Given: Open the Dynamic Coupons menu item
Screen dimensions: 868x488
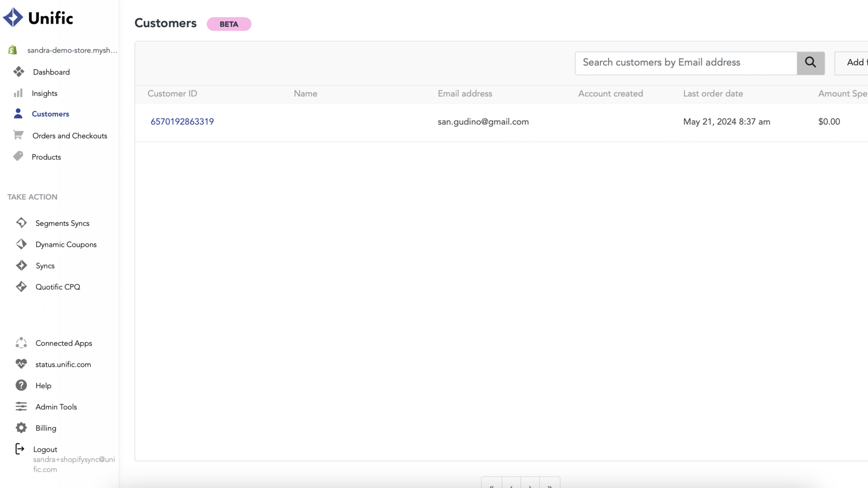Looking at the screenshot, I should click(x=66, y=244).
